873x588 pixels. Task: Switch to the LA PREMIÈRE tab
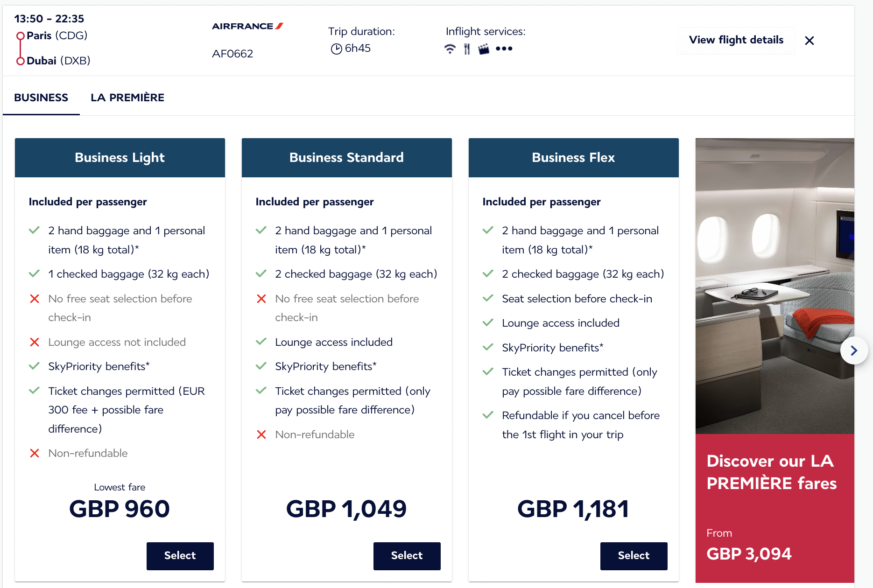coord(127,97)
